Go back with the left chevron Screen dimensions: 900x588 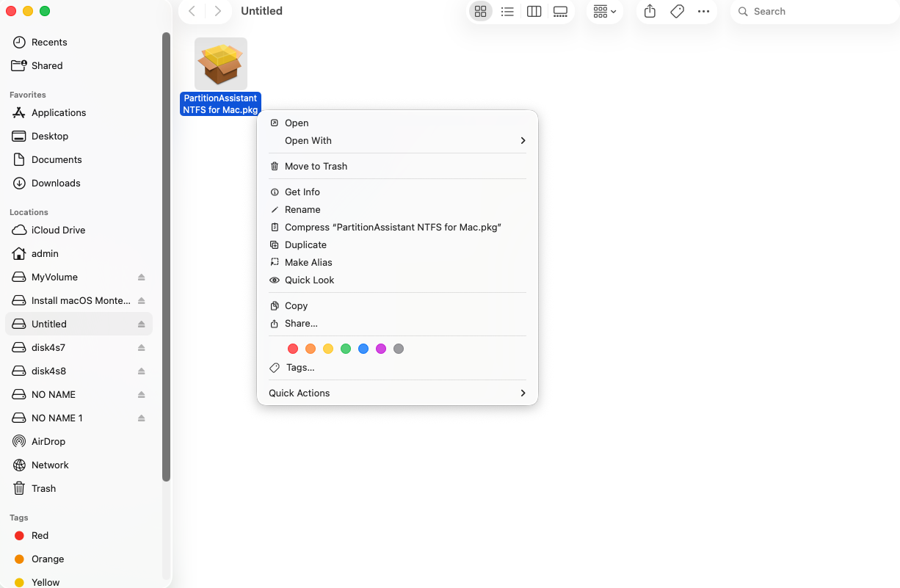click(x=192, y=11)
